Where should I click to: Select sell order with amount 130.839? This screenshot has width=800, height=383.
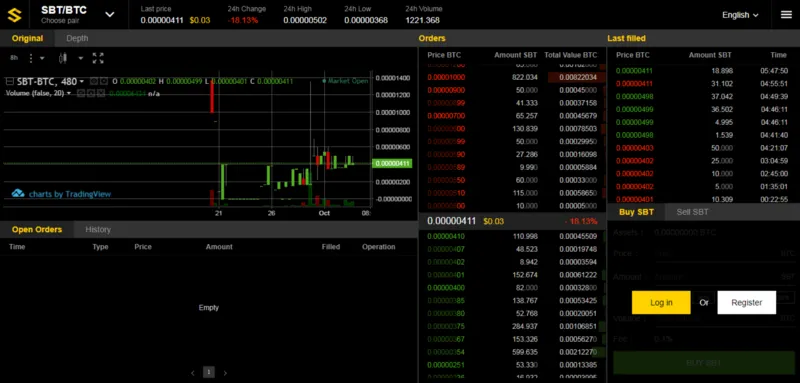point(512,129)
